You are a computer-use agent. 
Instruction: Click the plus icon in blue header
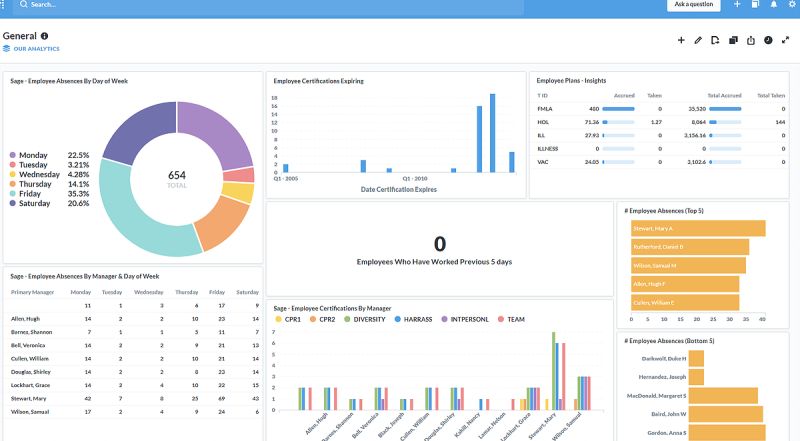click(x=737, y=4)
